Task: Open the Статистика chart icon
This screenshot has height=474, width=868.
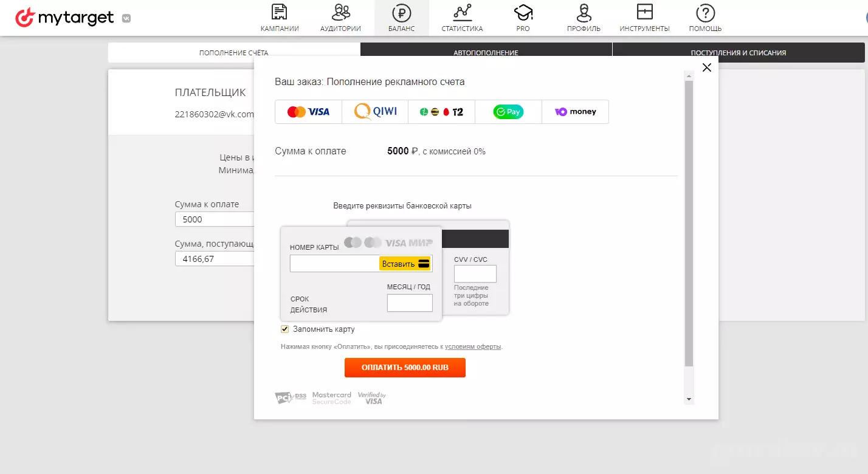Action: tap(462, 12)
